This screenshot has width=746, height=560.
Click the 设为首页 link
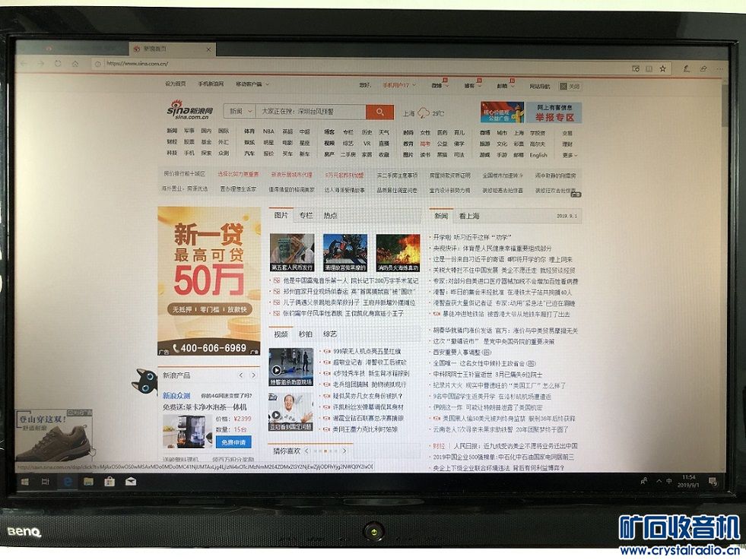click(175, 84)
